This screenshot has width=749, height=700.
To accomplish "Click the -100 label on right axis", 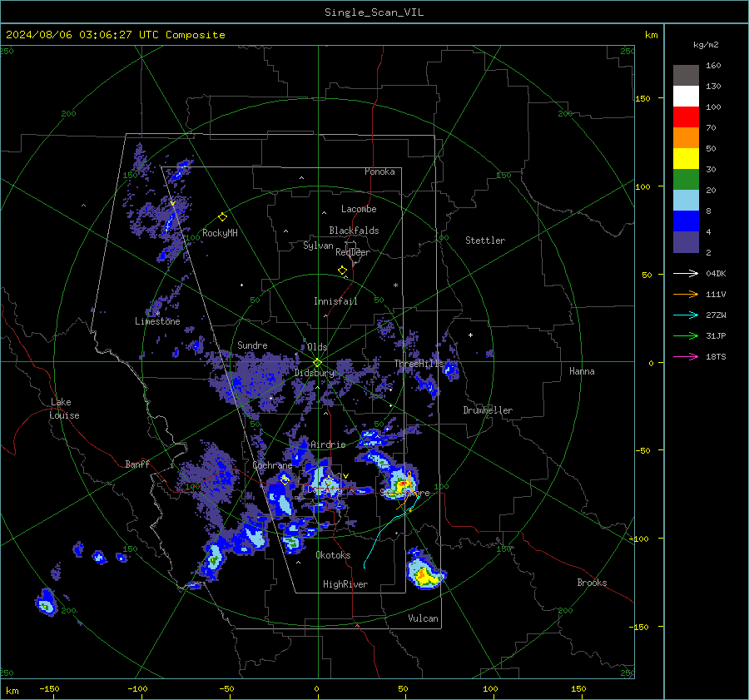I will tap(638, 539).
